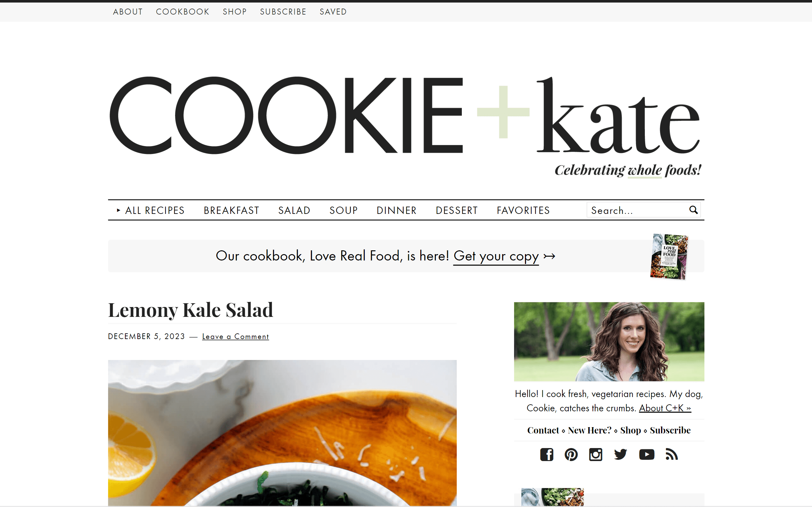The height and width of the screenshot is (507, 812).
Task: Follow the Get your copy link
Action: (x=496, y=256)
